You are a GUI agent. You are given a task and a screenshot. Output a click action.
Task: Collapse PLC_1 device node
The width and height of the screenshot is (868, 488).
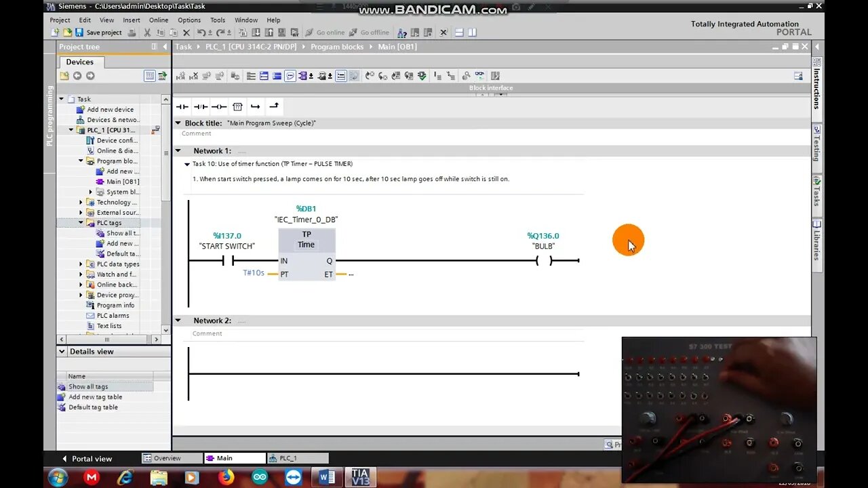(x=71, y=129)
